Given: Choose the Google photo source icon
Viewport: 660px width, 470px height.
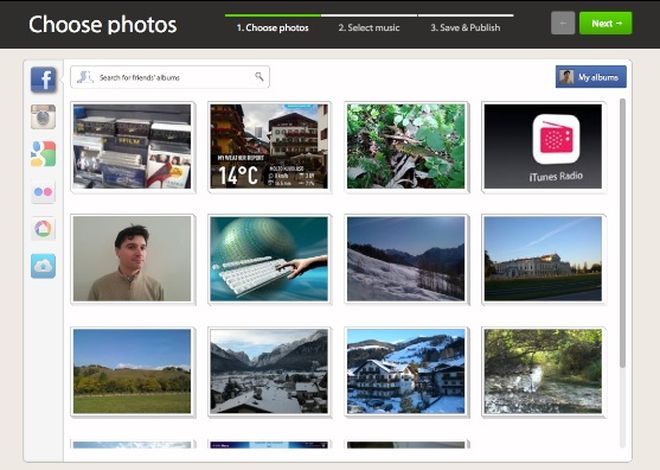Looking at the screenshot, I should click(43, 154).
